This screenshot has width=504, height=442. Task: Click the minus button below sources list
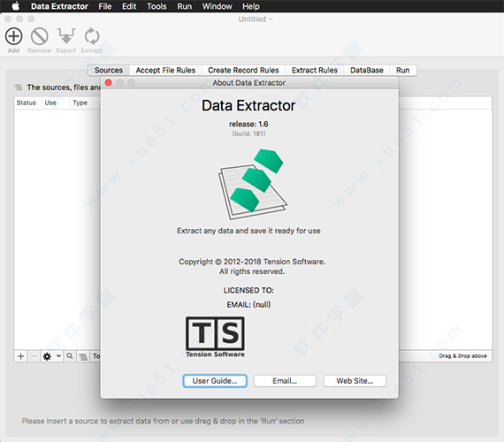pyautogui.click(x=34, y=356)
